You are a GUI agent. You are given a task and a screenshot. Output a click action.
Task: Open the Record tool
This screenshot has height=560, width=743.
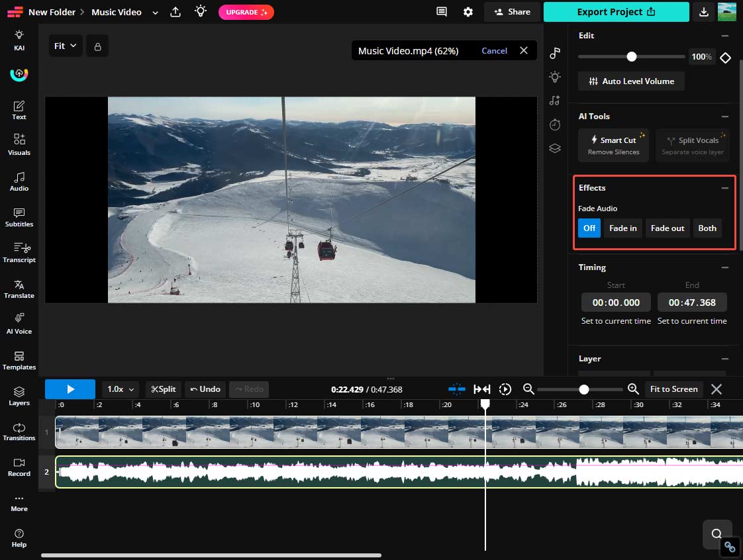19,467
